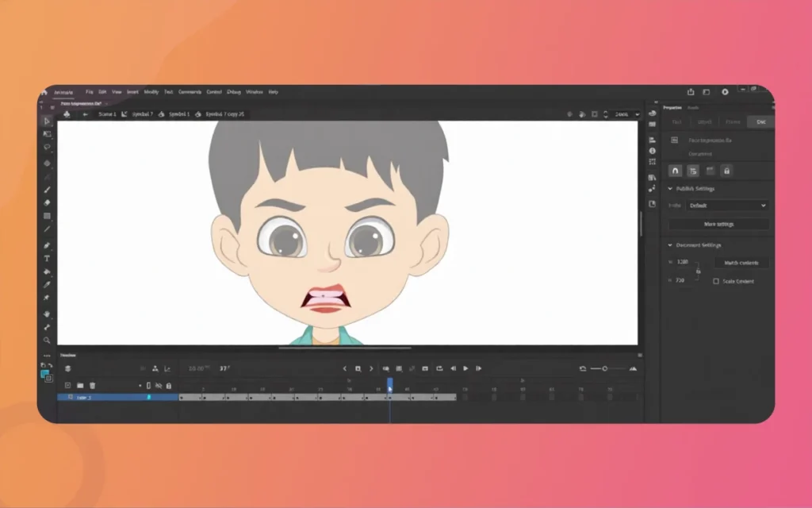This screenshot has width=812, height=508.
Task: Delete the selected layer with trash icon
Action: pyautogui.click(x=93, y=385)
